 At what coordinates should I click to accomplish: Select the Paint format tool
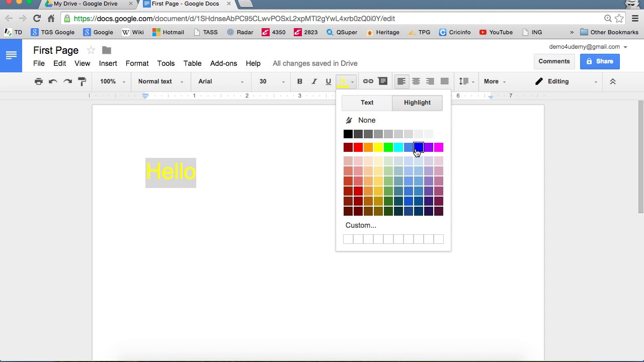[x=82, y=81]
